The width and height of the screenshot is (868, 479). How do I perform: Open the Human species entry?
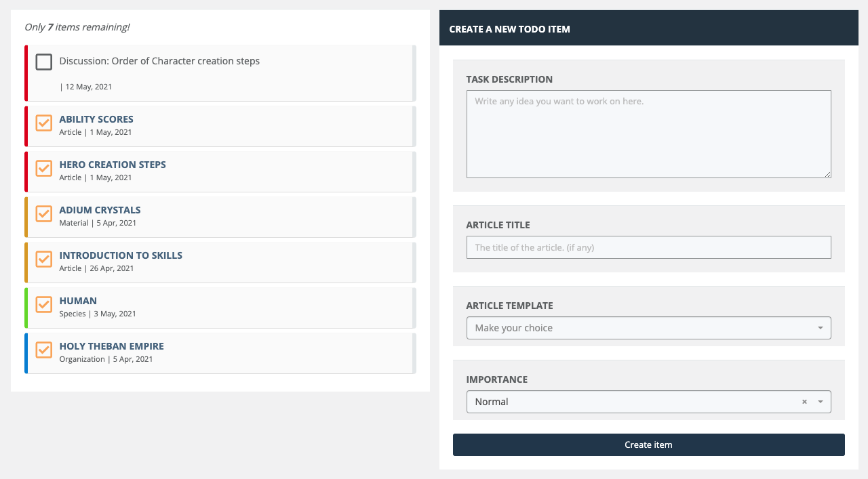(x=78, y=301)
